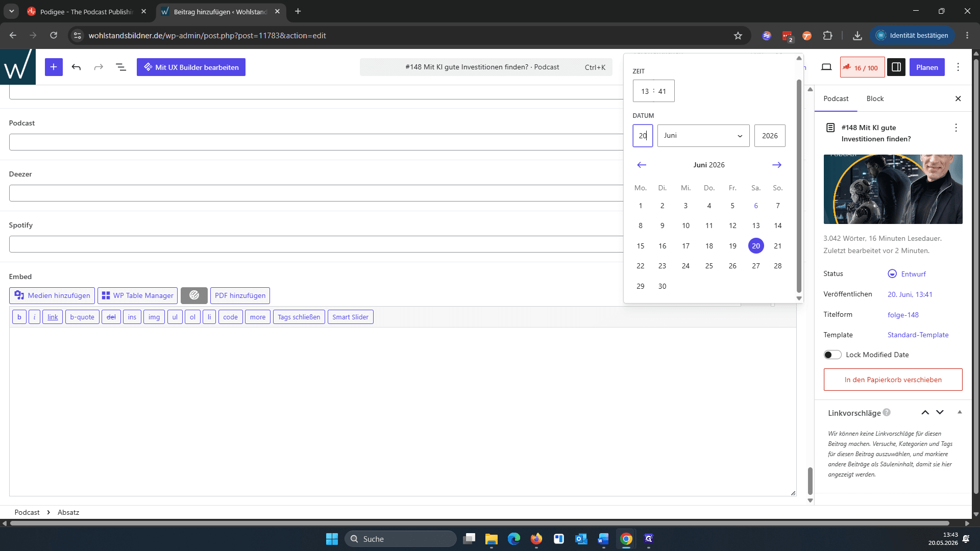This screenshot has height=551, width=980.
Task: Switch to the Block tab
Action: [875, 98]
